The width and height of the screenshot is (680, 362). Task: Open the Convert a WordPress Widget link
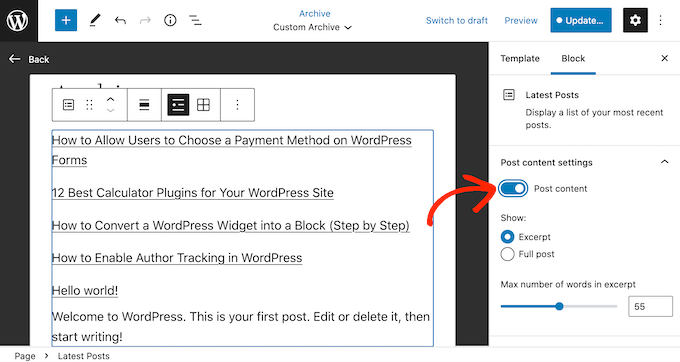point(230,226)
